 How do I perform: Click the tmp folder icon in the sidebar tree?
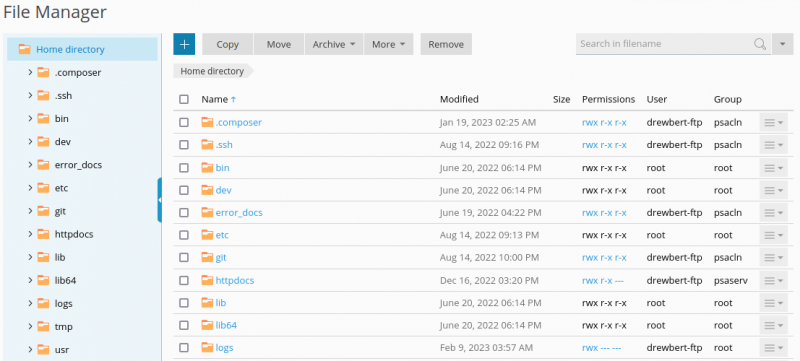(43, 326)
